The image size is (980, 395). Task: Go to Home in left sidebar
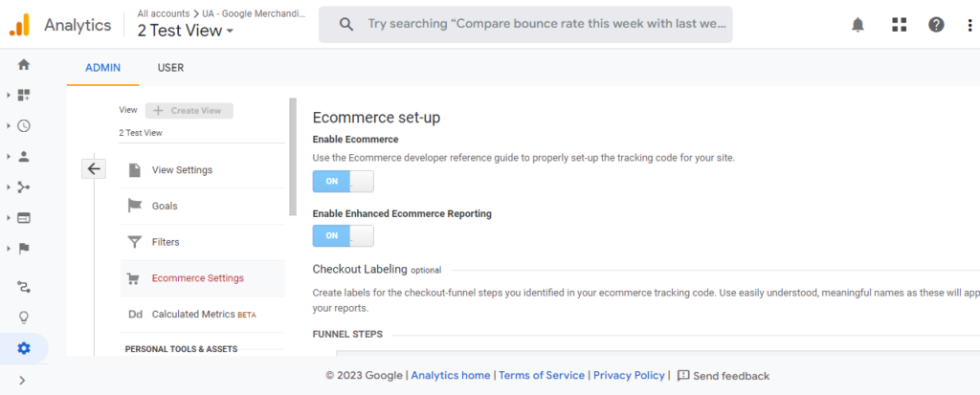[24, 64]
